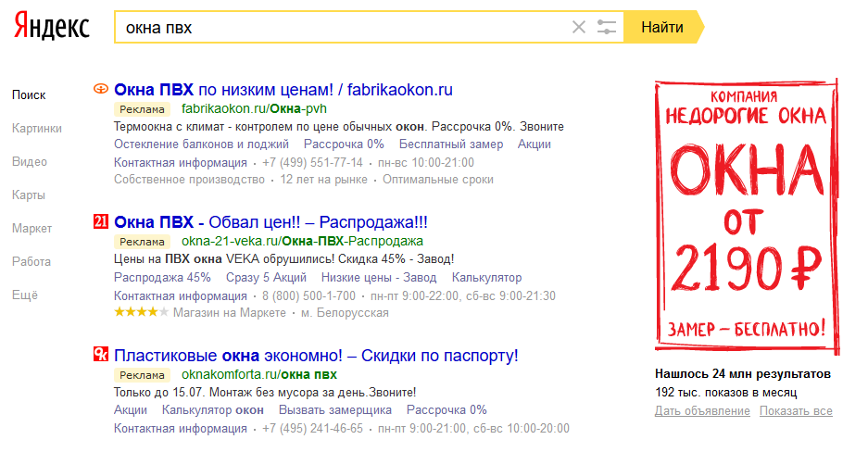
Task: Click the Показать все link
Action: (x=798, y=410)
